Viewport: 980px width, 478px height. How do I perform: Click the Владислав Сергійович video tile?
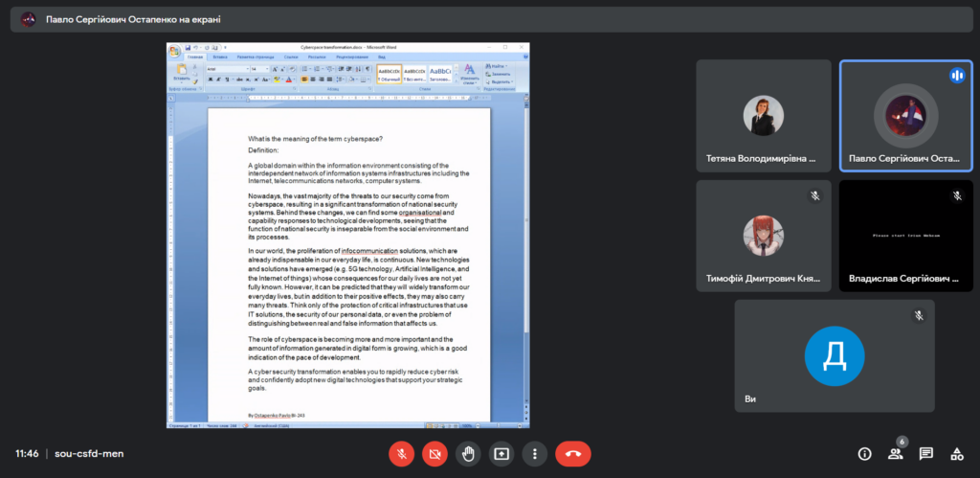click(x=905, y=236)
